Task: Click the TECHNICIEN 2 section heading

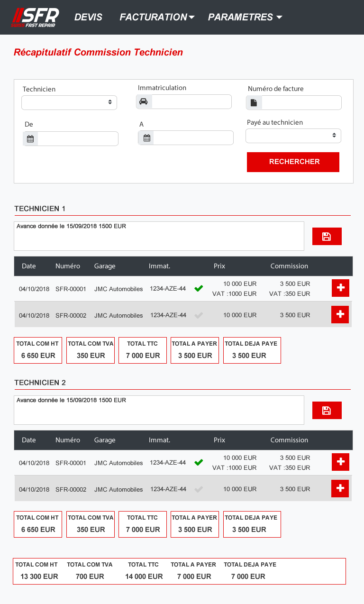Action: click(40, 383)
